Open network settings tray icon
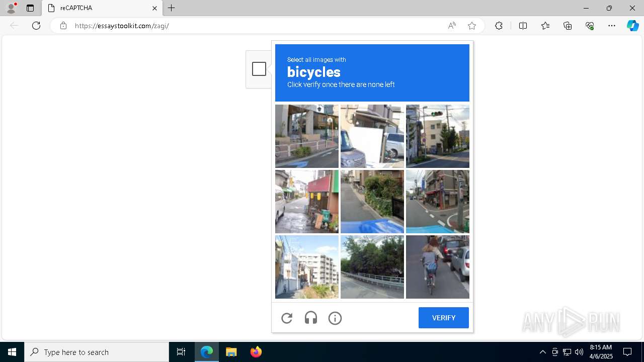644x362 pixels. pos(567,352)
